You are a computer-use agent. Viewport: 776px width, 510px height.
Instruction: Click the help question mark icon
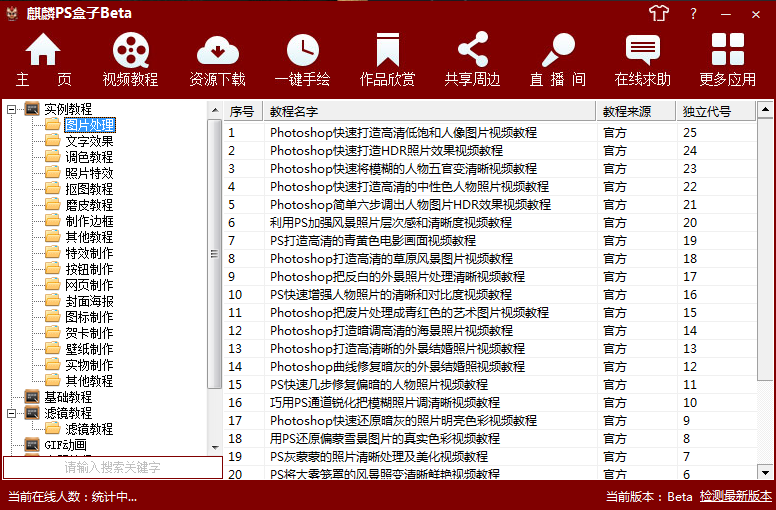pyautogui.click(x=693, y=13)
